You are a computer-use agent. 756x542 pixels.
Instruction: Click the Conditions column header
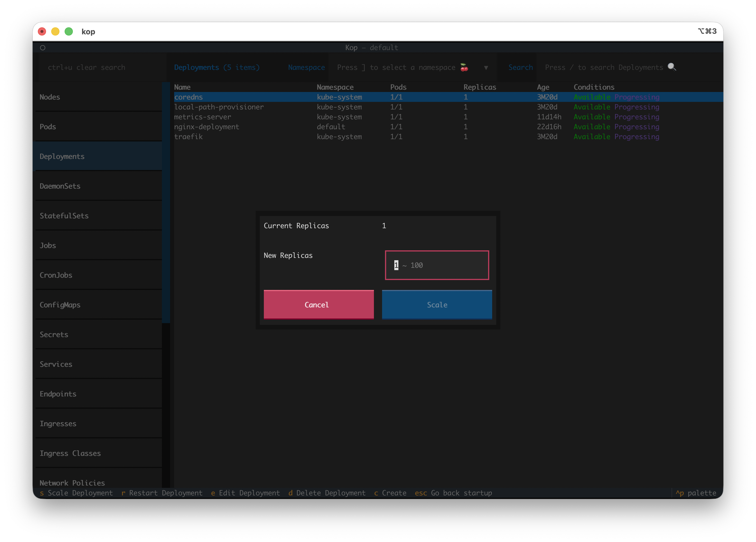(x=594, y=87)
